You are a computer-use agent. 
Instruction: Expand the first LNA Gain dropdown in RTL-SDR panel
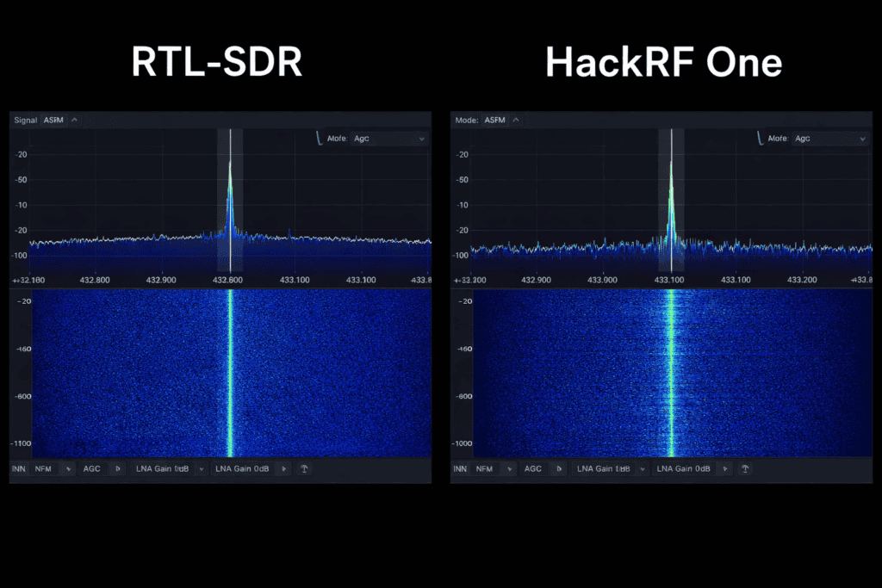coord(202,468)
